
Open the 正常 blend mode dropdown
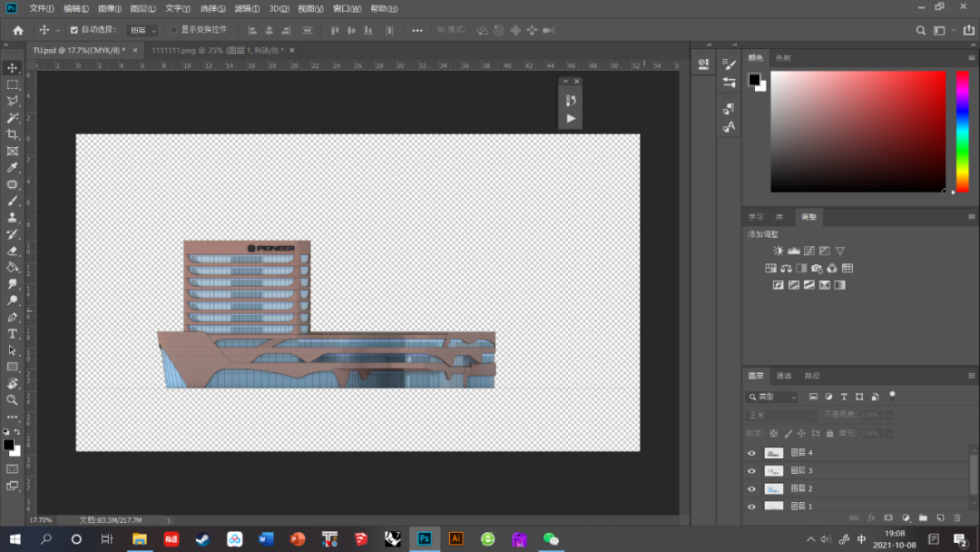[781, 415]
